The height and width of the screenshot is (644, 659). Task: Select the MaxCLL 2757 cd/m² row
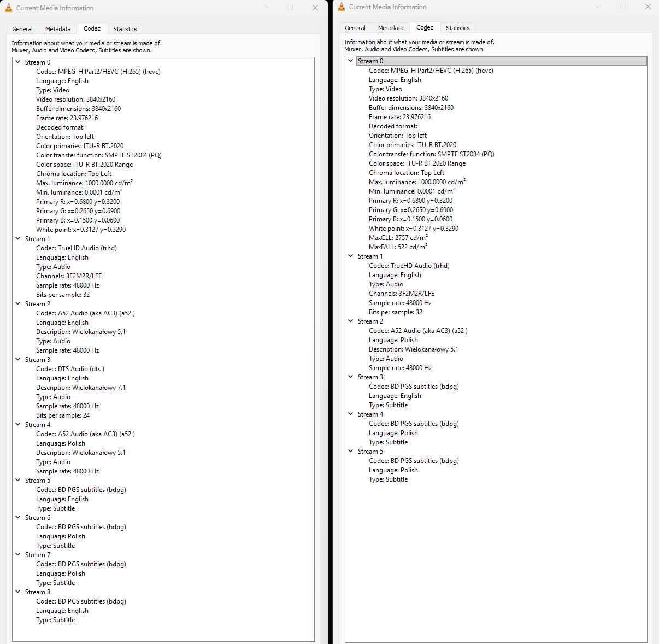click(x=398, y=238)
